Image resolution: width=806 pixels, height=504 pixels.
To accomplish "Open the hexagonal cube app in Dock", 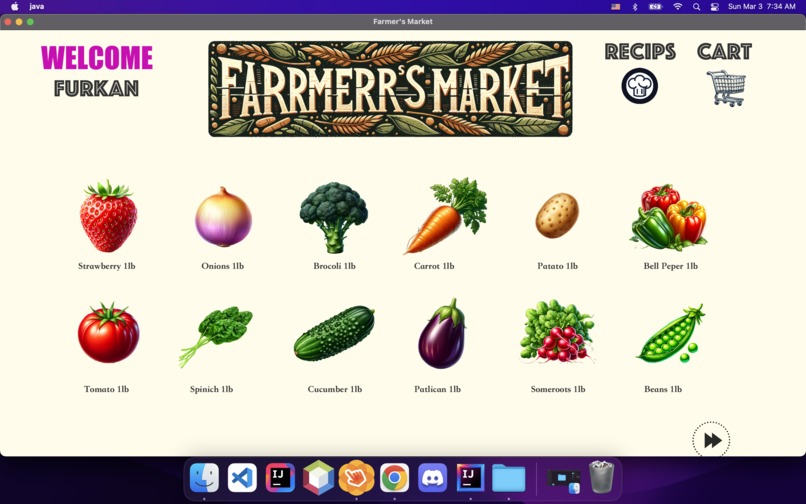I will (x=318, y=478).
